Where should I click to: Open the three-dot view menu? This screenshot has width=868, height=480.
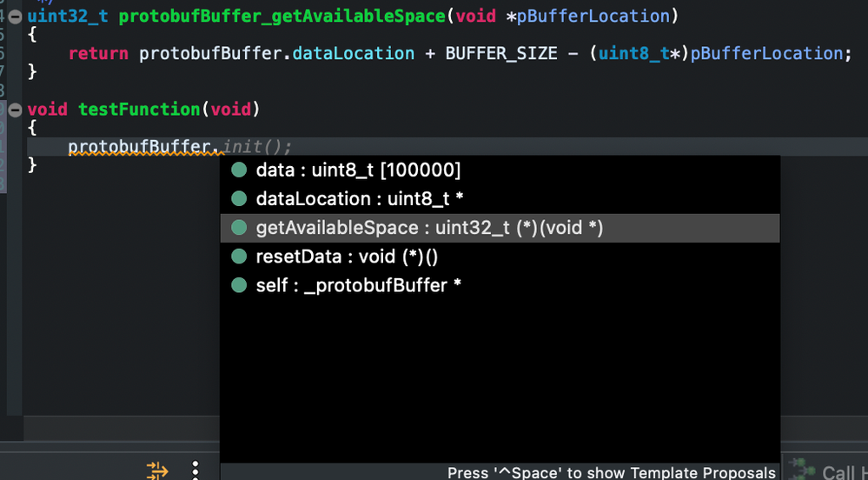pos(195,470)
